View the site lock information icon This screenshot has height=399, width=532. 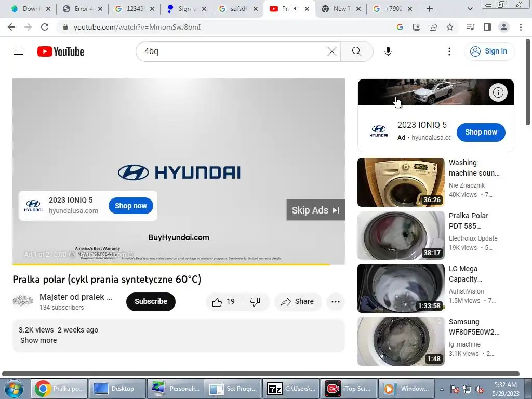pos(65,27)
